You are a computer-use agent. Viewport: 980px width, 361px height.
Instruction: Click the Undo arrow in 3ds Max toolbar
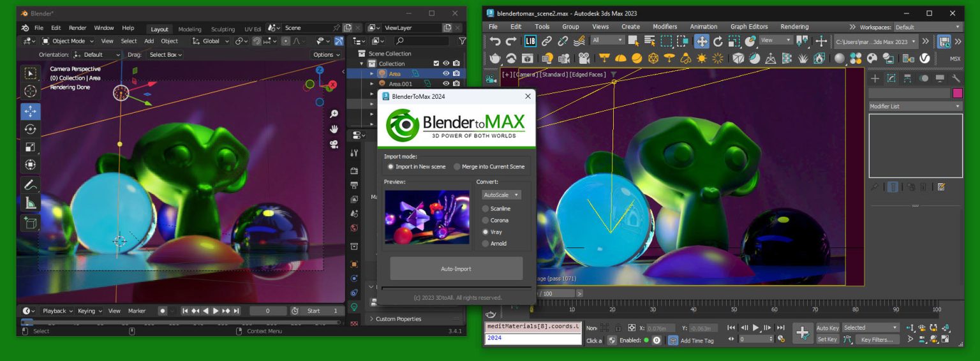[x=495, y=41]
